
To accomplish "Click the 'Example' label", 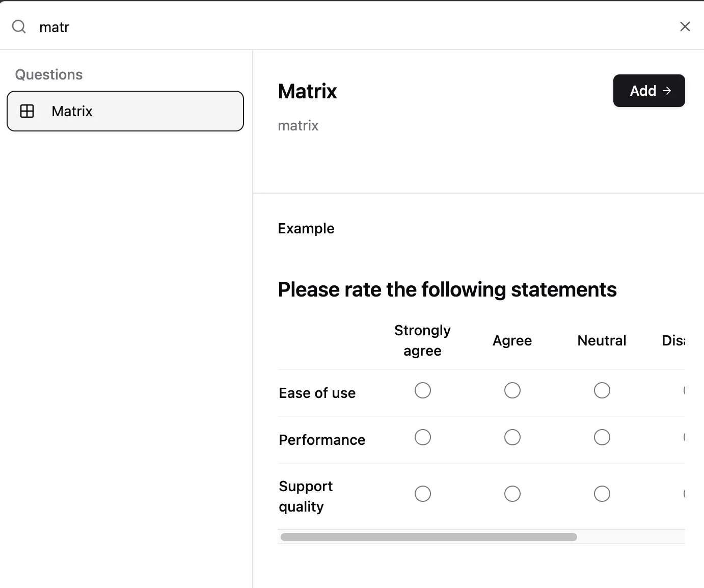I will pos(306,228).
